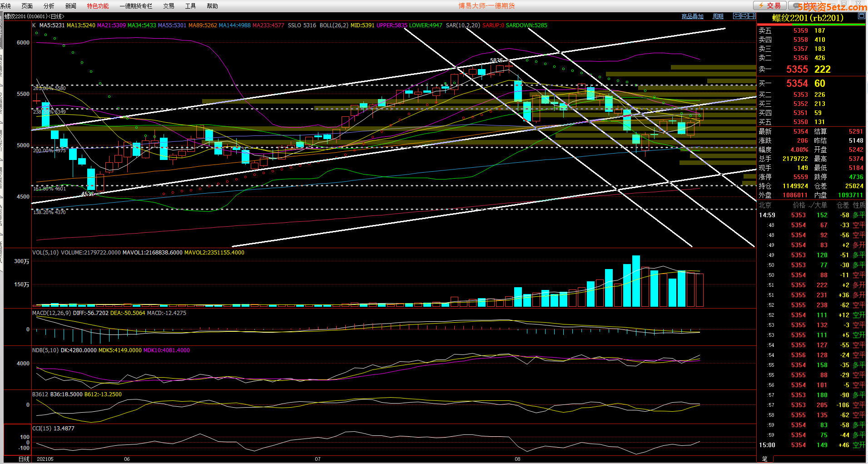Image resolution: width=868 pixels, height=464 pixels.
Task: Click the lightning 交易 trade button
Action: click(769, 5)
